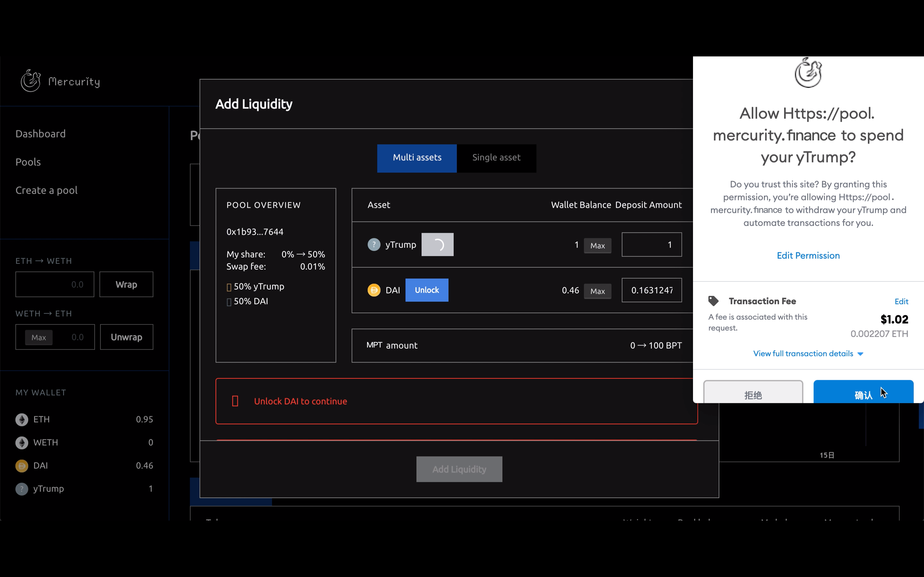
Task: Click the DAI coin icon in asset row
Action: [x=374, y=290]
